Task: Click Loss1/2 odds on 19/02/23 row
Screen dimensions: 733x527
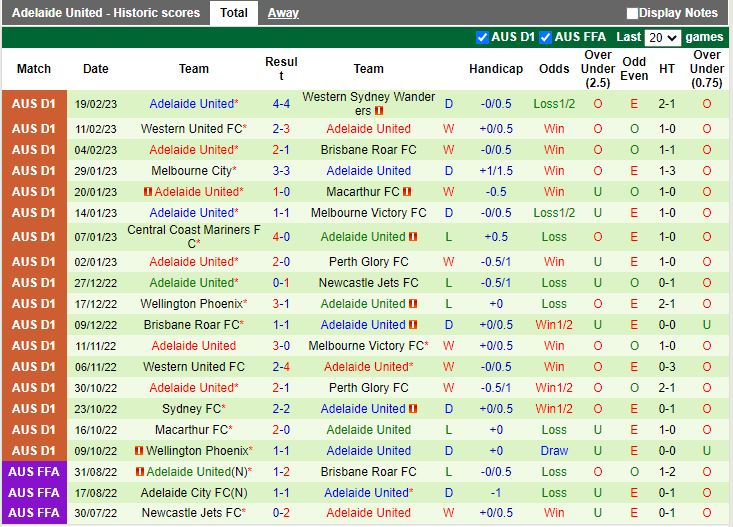Action: pyautogui.click(x=554, y=104)
